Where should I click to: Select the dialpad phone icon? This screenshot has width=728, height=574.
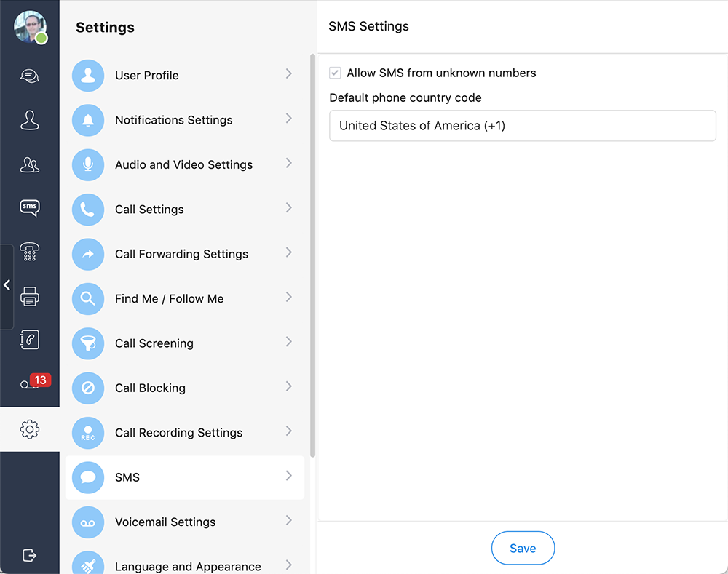pos(30,252)
